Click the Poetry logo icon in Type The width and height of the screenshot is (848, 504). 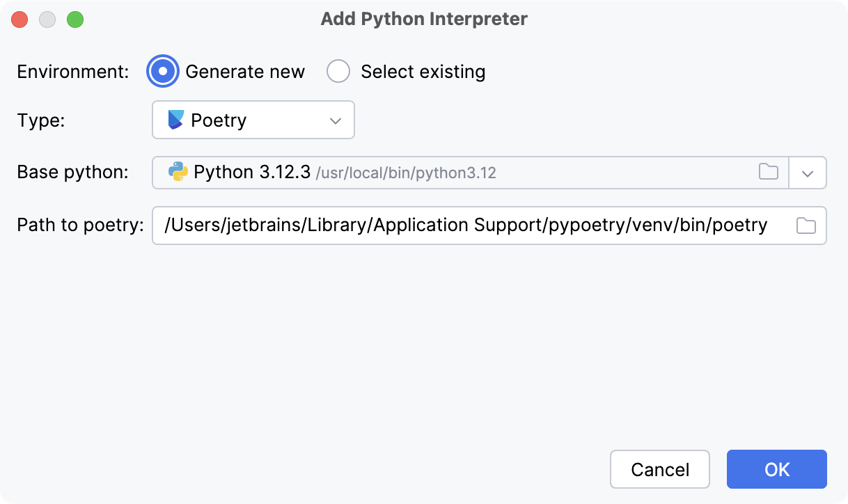[x=176, y=120]
